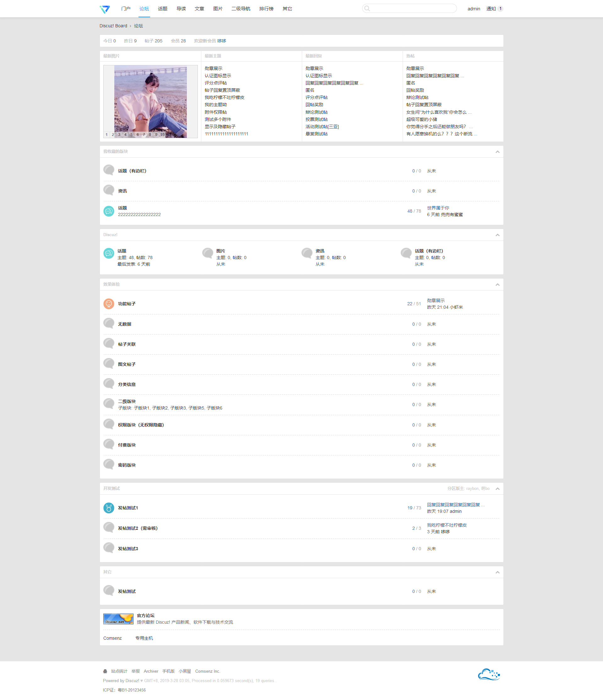Click the 发帖测试3 forum bubble icon
Viewport: 603px width, 700px height.
click(109, 548)
